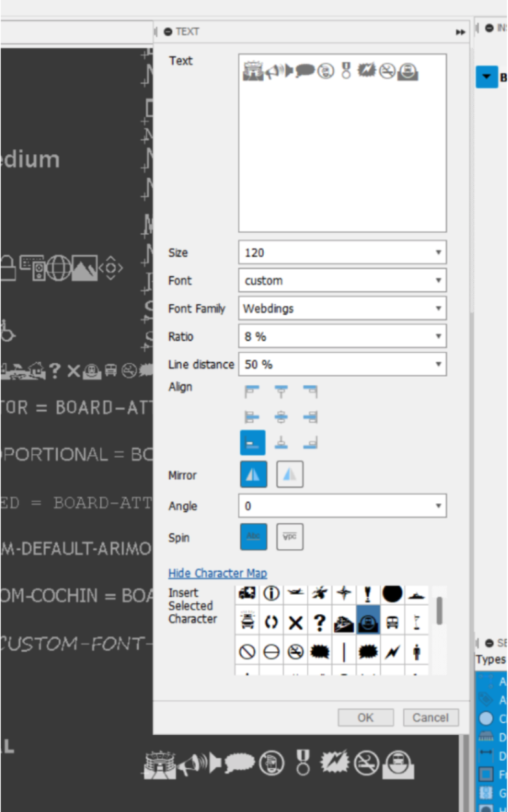The image size is (508, 812).
Task: Toggle the first Mirror button
Action: point(253,475)
